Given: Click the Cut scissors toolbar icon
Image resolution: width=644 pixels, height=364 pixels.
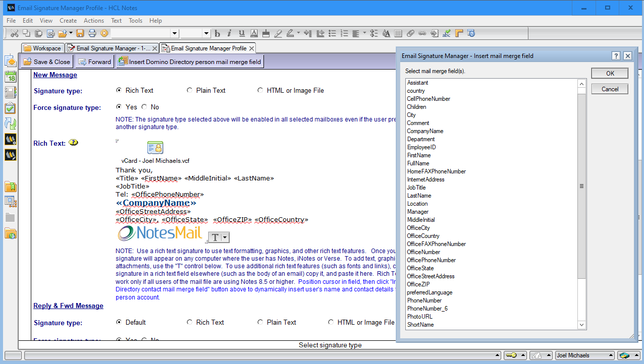Looking at the screenshot, I should [x=14, y=33].
